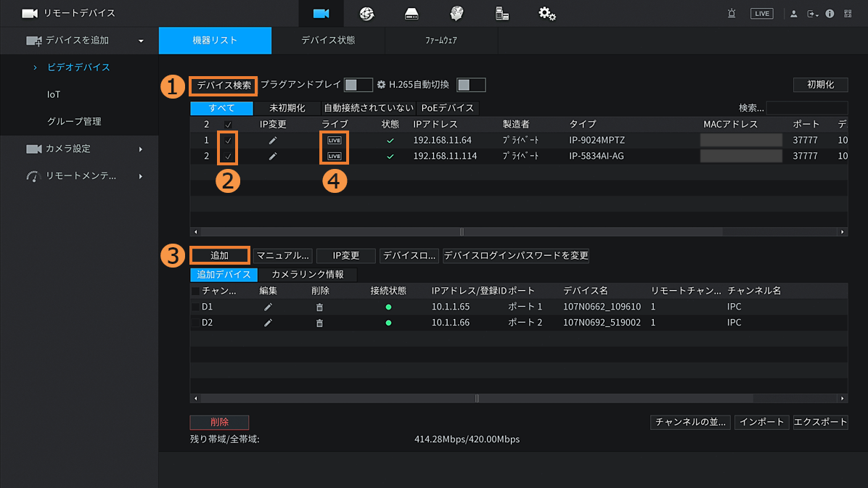Click the デバイス検索 button

(x=224, y=85)
